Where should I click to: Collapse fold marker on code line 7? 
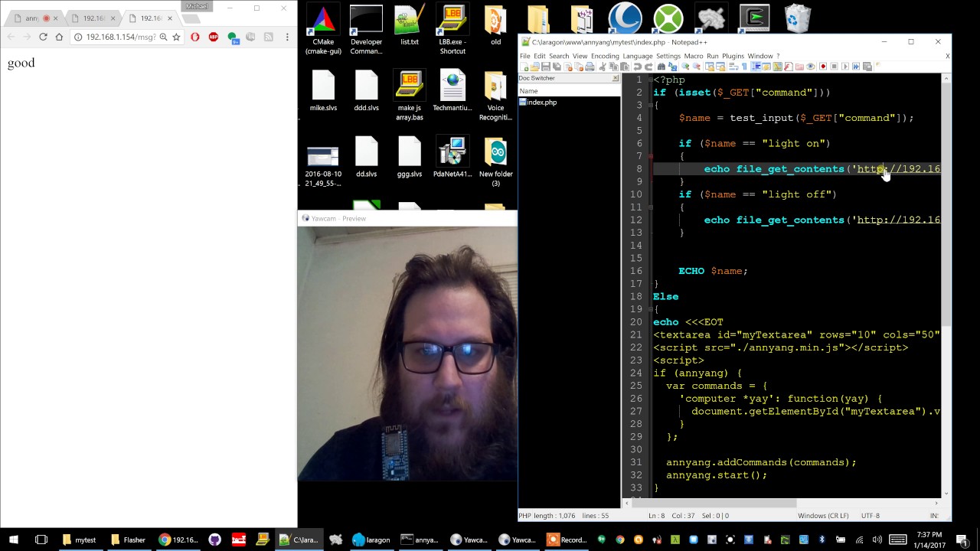[650, 156]
